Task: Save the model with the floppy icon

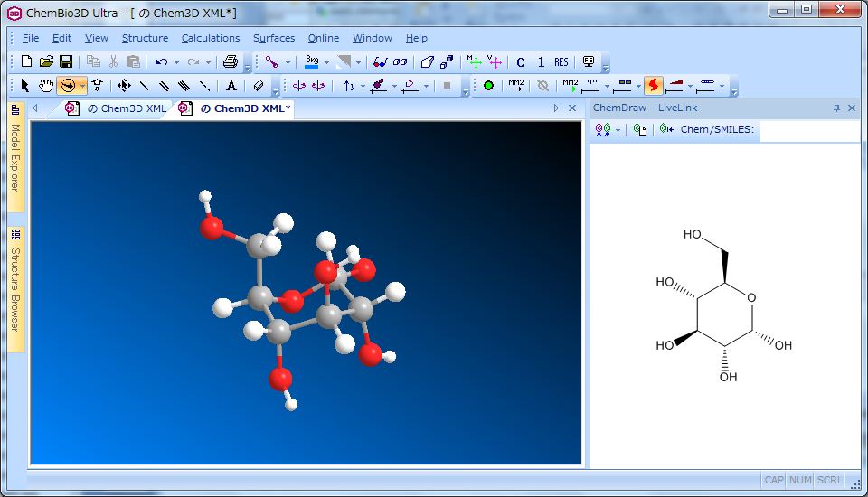Action: (x=66, y=61)
